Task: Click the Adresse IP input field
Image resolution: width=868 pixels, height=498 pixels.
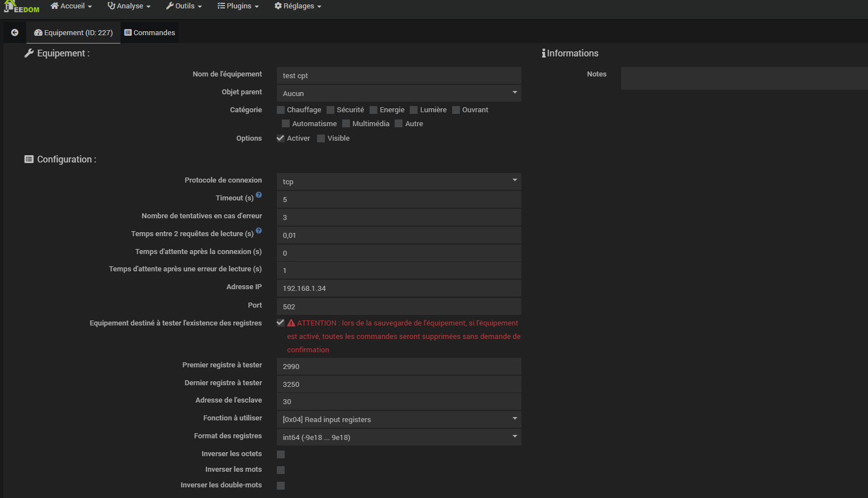Action: pyautogui.click(x=399, y=288)
